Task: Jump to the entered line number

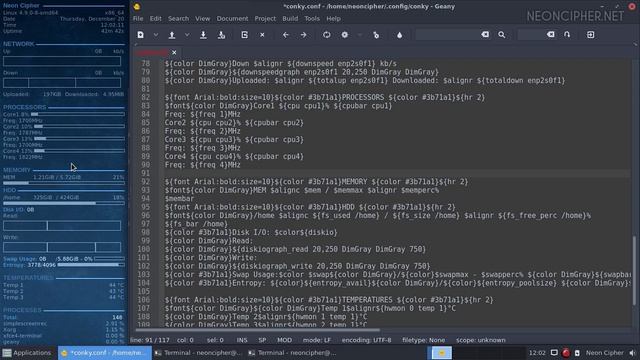Action: (x=567, y=35)
